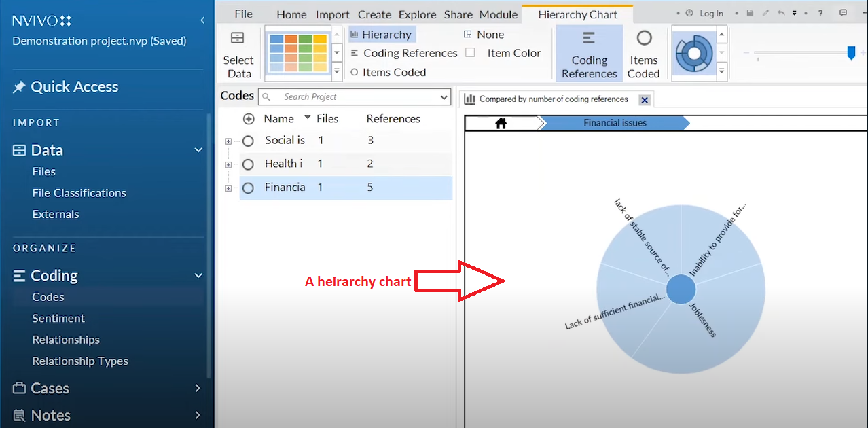This screenshot has height=428, width=868.
Task: Open the Home ribbon tab
Action: [291, 14]
